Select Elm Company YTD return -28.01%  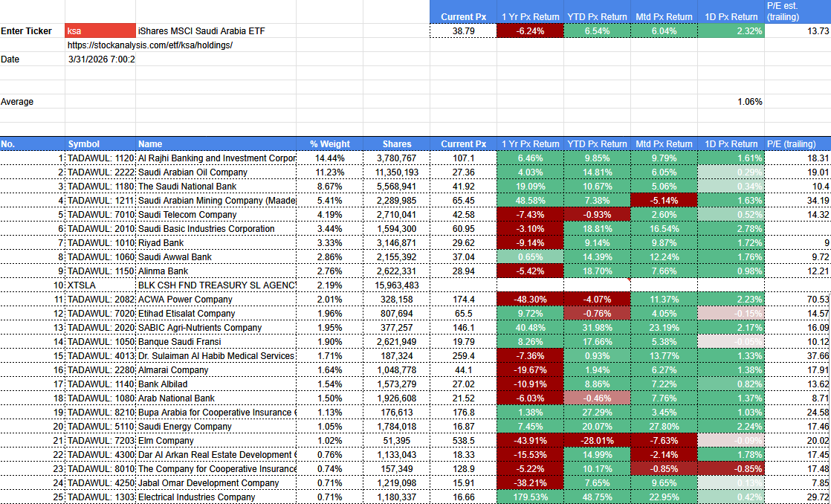coord(597,441)
